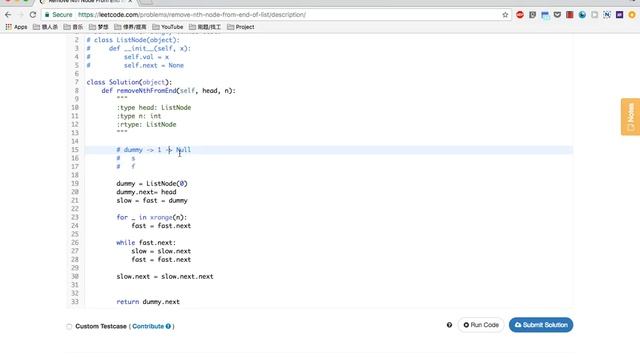The height and width of the screenshot is (360, 640).
Task: Click the info icon next to Contribute
Action: [168, 326]
